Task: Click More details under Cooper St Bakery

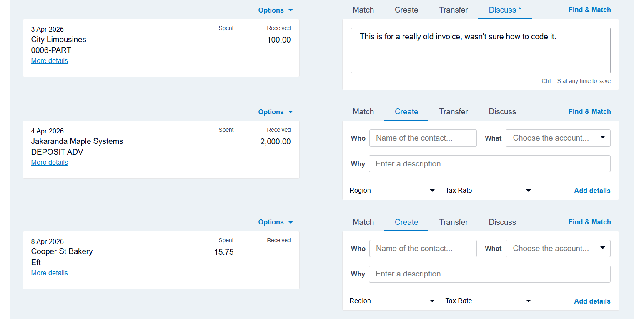Action: coord(50,273)
